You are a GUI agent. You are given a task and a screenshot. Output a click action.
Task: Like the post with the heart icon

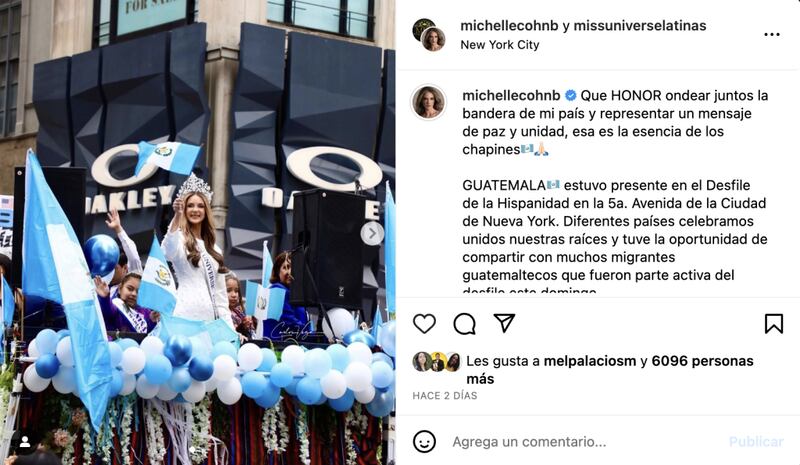(x=424, y=324)
